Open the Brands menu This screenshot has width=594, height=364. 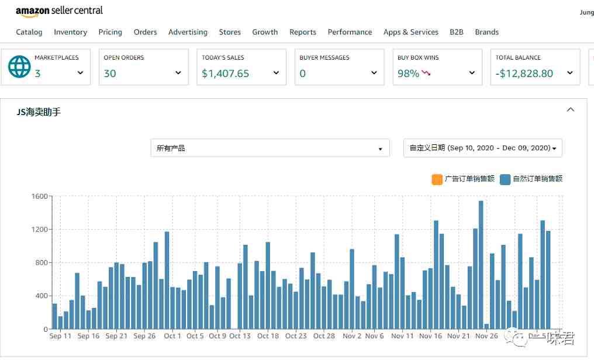(487, 32)
